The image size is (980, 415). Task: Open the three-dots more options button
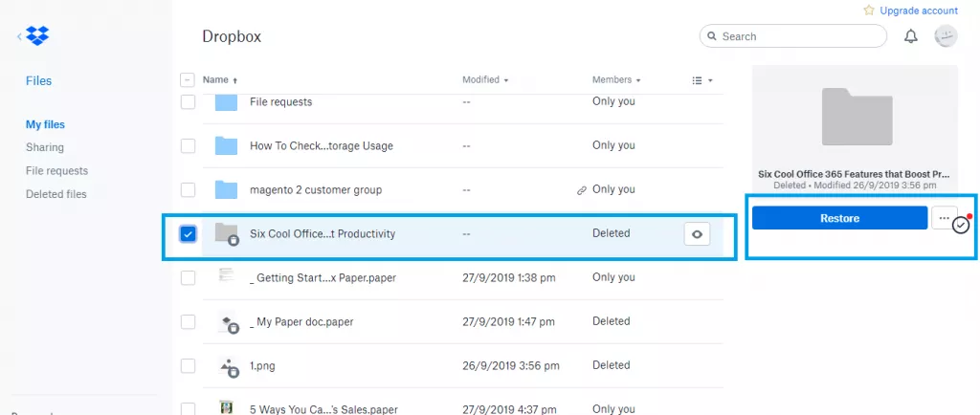[944, 218]
